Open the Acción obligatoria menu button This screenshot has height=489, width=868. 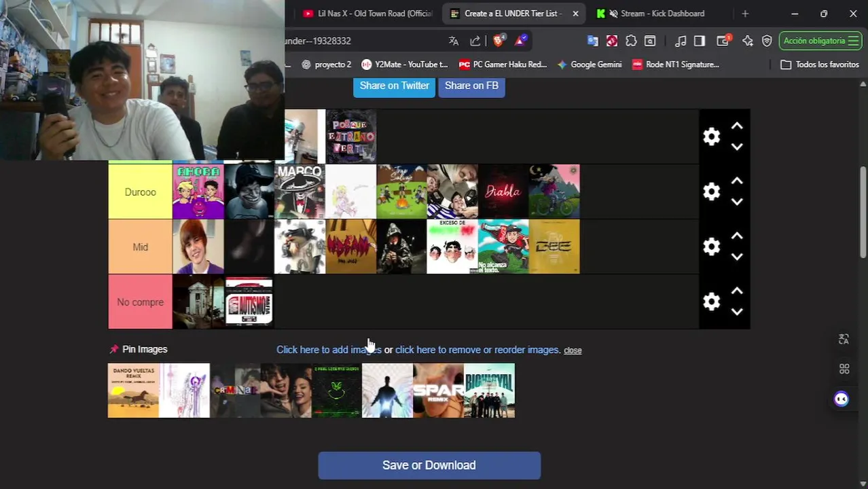[820, 41]
